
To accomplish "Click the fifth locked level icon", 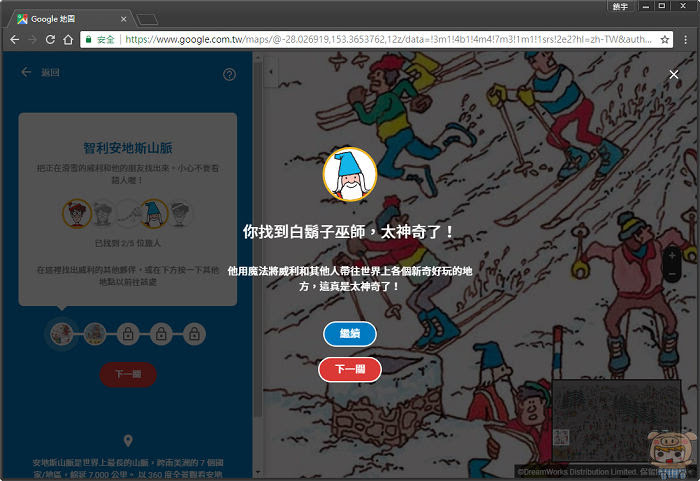I will 194,334.
